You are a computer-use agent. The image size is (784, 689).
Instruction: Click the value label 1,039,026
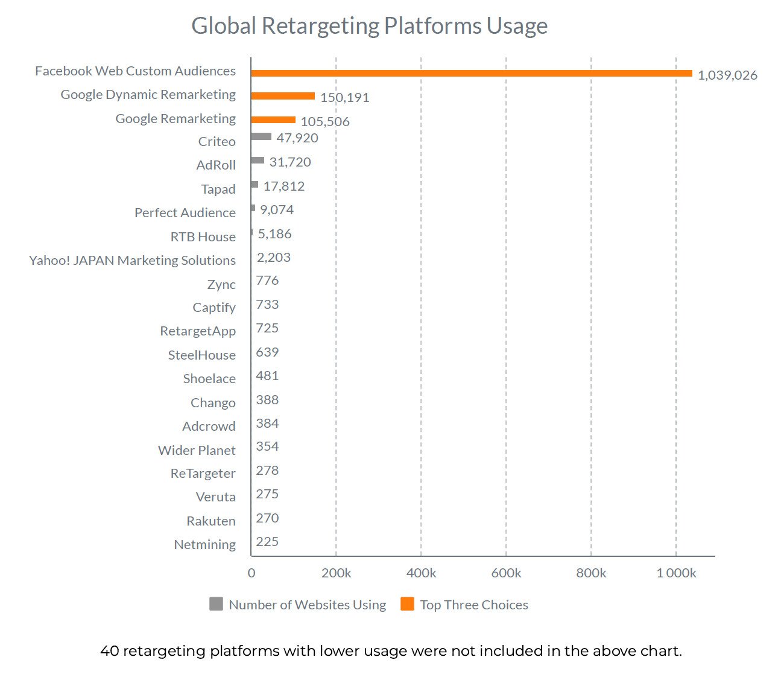pos(727,75)
